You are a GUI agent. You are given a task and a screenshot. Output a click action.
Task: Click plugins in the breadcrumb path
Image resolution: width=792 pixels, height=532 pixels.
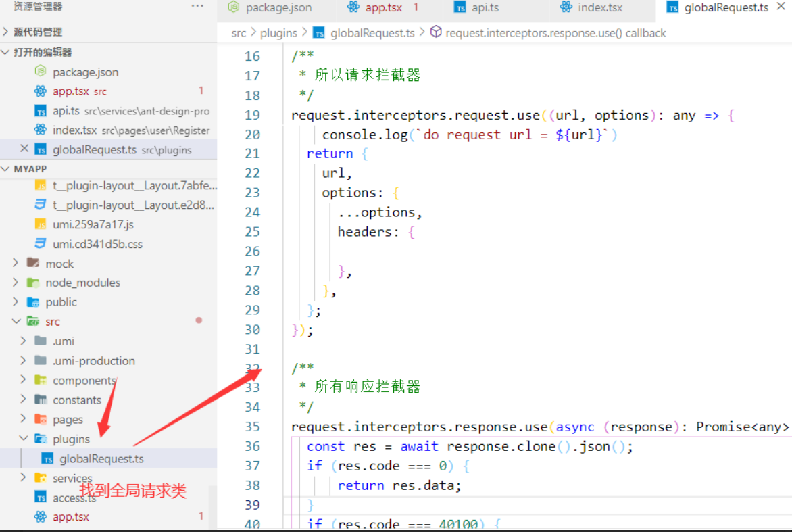point(278,32)
